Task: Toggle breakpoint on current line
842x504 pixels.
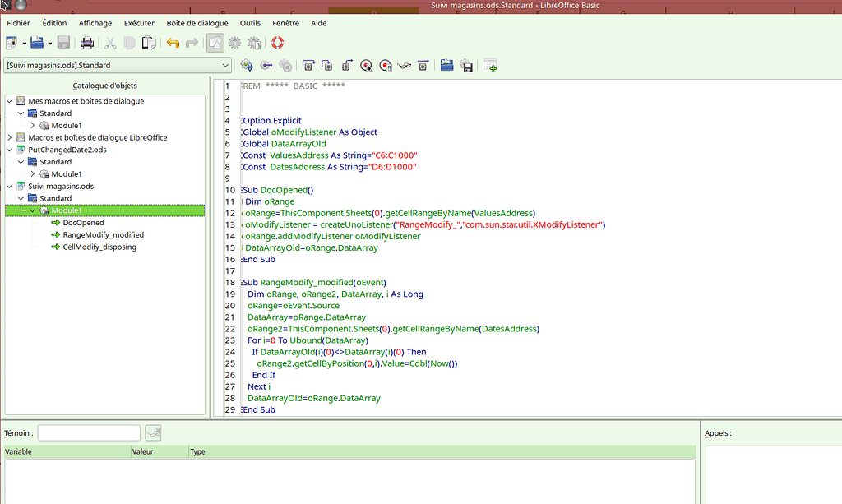Action: click(365, 65)
